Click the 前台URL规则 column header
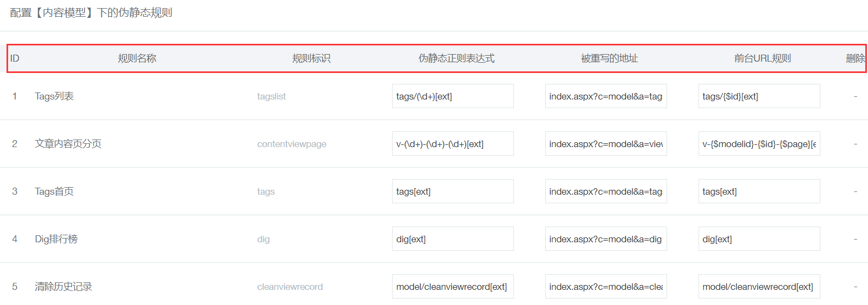The width and height of the screenshot is (868, 305). tap(762, 58)
